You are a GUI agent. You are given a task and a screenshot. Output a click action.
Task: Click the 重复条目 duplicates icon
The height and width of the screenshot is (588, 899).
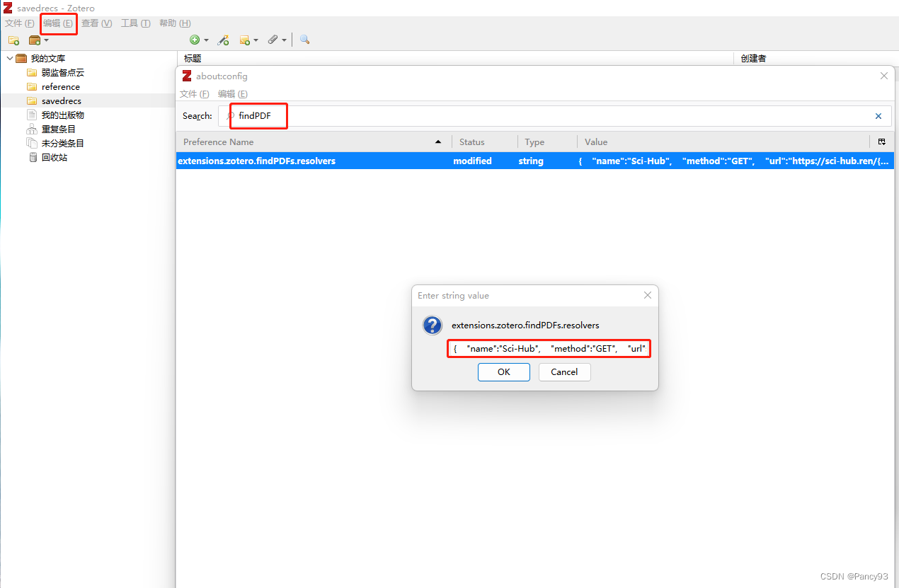(32, 129)
